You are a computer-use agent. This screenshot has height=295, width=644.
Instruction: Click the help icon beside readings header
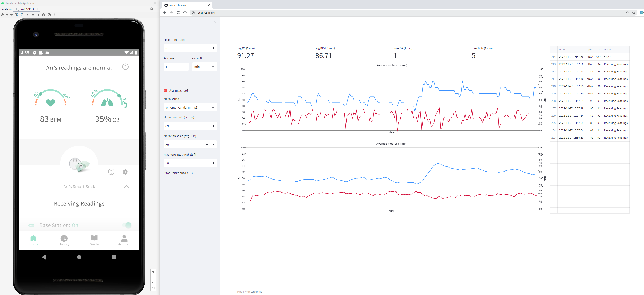(125, 67)
